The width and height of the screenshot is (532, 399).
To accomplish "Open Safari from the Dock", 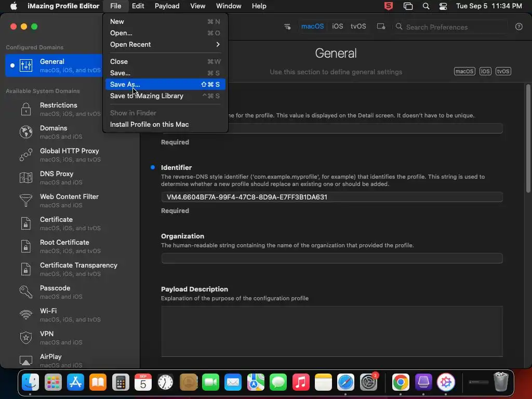I will point(345,382).
